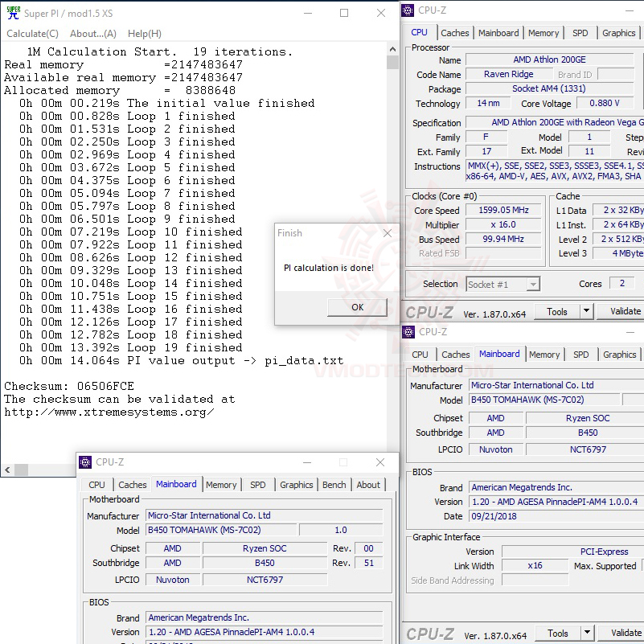Select CPU tab in bottom-left CPU-Z window
Screen dimensions: 644x644
click(x=97, y=485)
